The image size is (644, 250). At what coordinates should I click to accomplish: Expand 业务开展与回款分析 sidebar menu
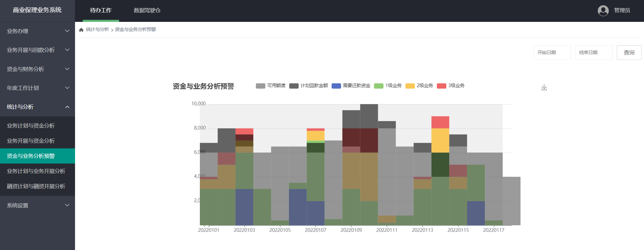click(37, 50)
